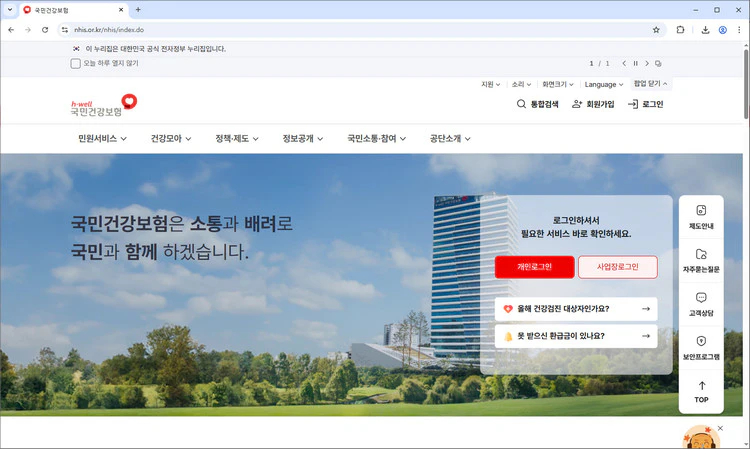Collapse the popup with 팝업 닫기
Image resolution: width=750 pixels, height=449 pixels.
point(651,84)
